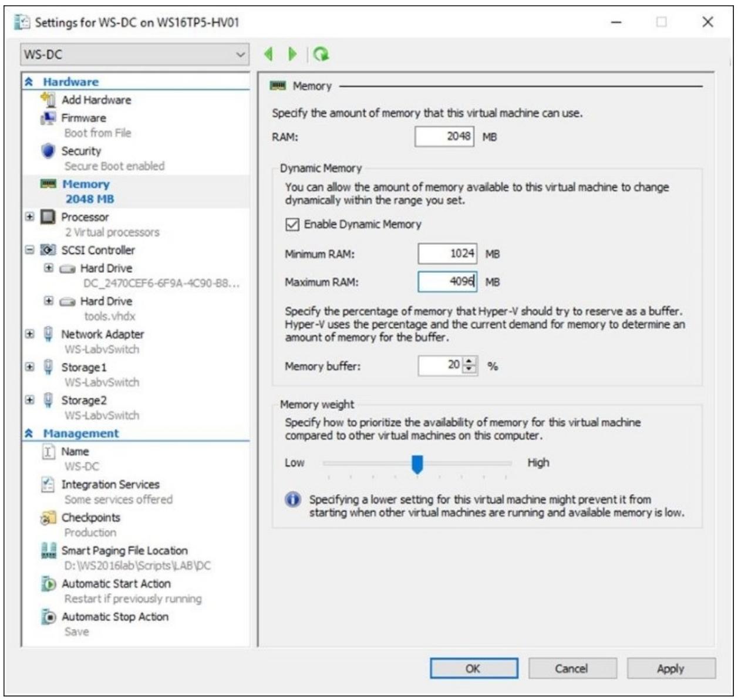738x700 pixels.
Task: Go to next virtual machine green arrow
Action: tap(292, 54)
